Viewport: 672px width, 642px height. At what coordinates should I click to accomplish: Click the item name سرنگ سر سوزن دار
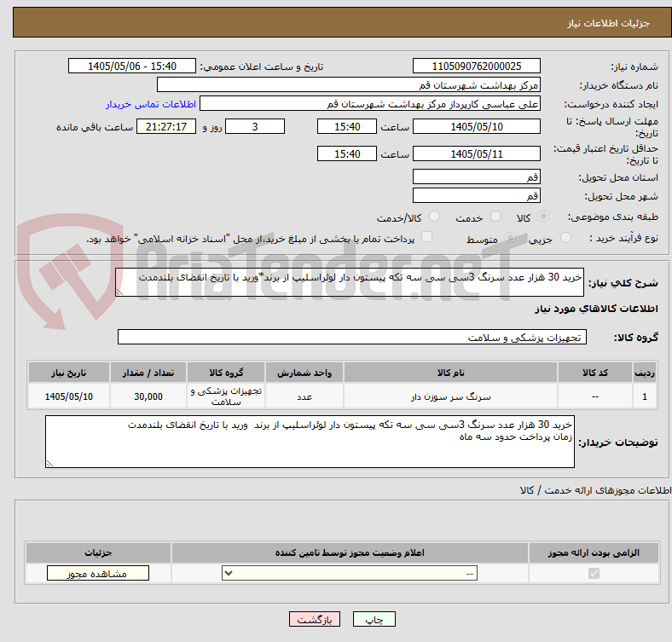pyautogui.click(x=450, y=396)
